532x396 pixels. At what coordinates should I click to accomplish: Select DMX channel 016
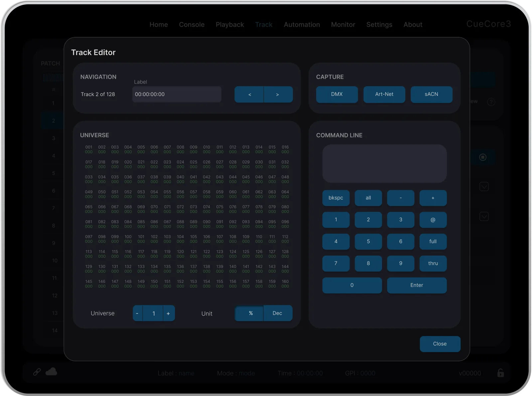pos(285,149)
